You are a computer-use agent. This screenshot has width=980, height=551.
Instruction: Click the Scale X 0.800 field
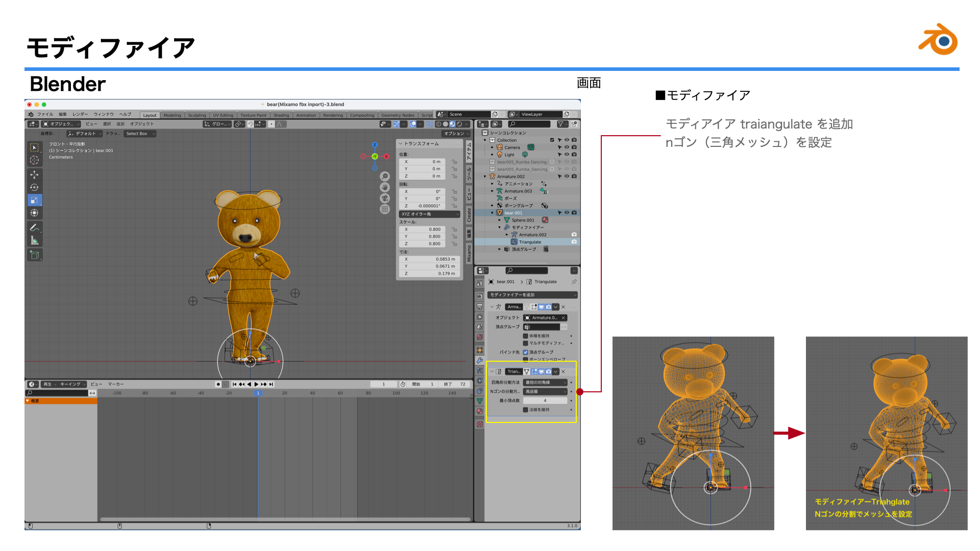click(423, 230)
